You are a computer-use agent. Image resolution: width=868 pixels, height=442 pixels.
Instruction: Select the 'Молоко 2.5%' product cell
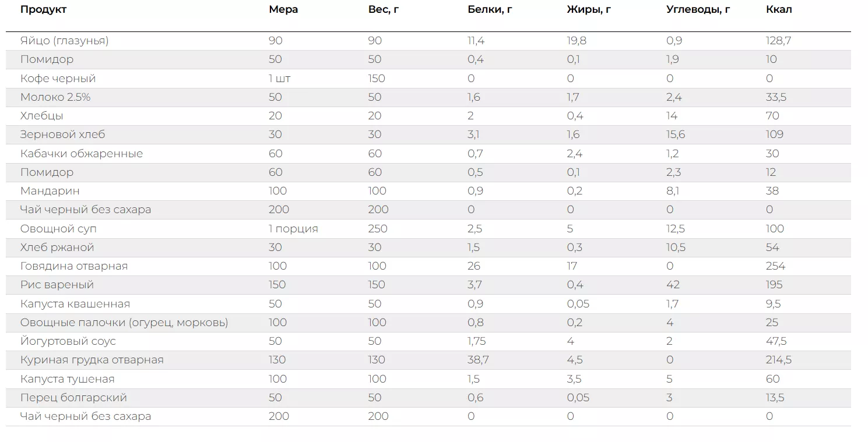(x=55, y=97)
